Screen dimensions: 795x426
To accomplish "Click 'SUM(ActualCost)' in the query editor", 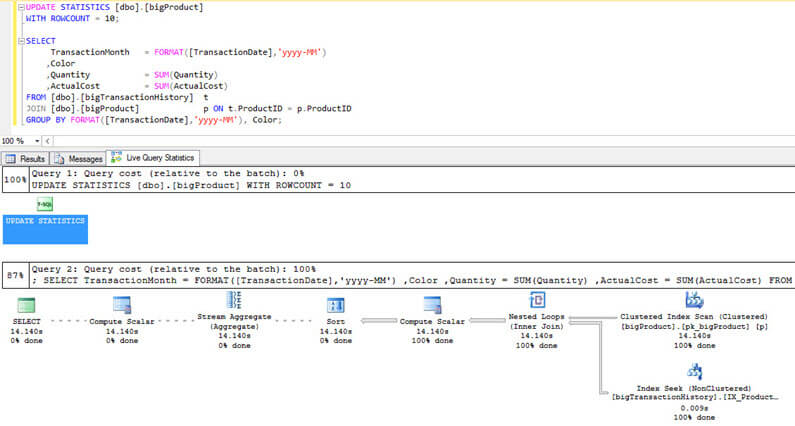I will tap(191, 86).
